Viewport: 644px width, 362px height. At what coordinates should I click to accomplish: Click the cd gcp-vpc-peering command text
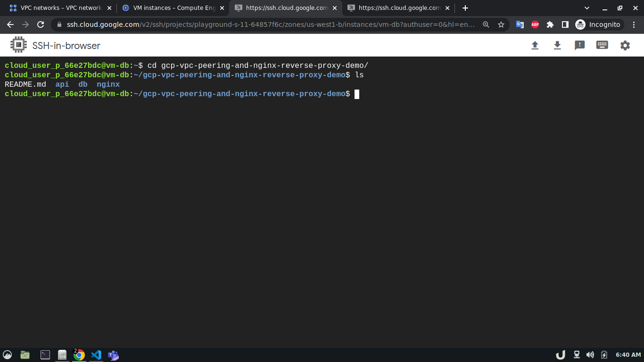point(258,66)
